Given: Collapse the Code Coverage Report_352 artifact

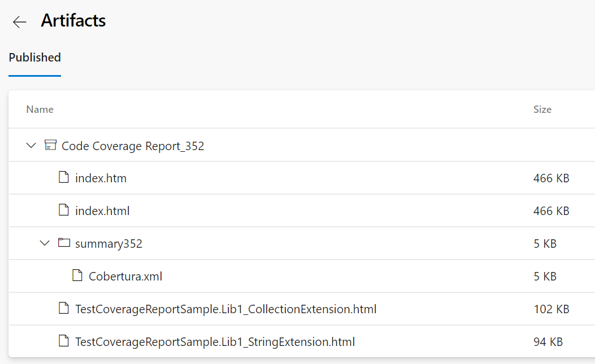Looking at the screenshot, I should [31, 146].
